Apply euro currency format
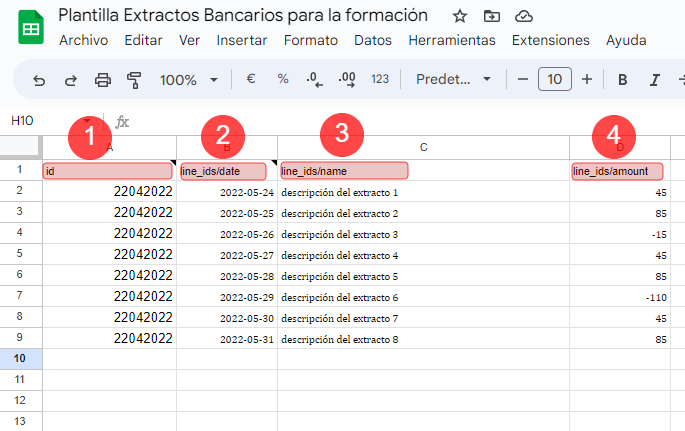 [x=251, y=80]
